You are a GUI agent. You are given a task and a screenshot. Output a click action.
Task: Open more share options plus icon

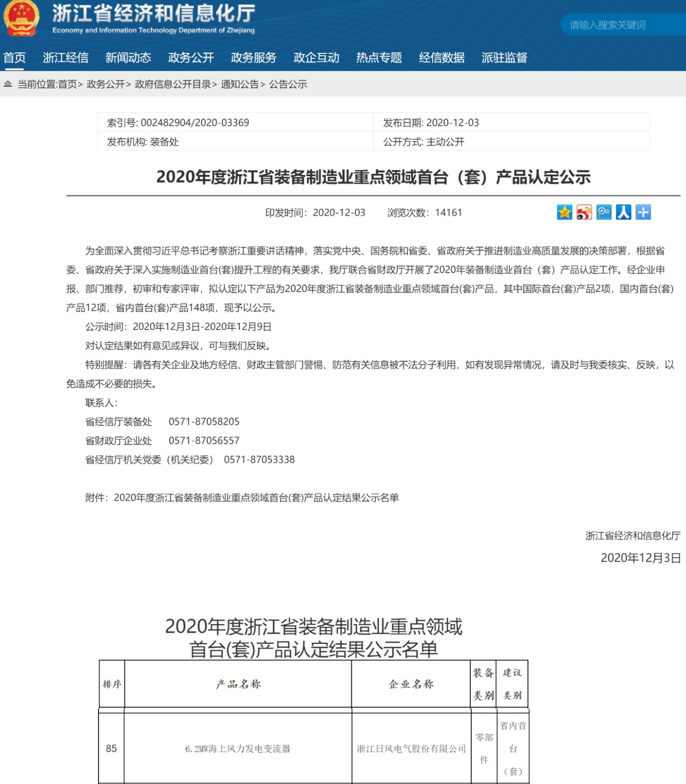(643, 213)
